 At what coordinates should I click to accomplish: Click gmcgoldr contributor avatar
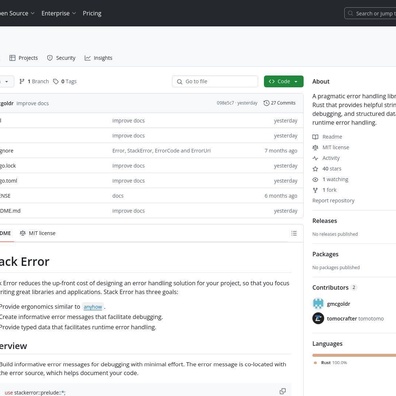pyautogui.click(x=318, y=304)
